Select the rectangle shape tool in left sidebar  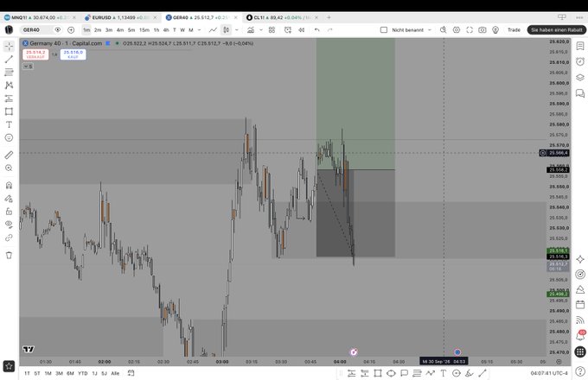click(x=9, y=111)
